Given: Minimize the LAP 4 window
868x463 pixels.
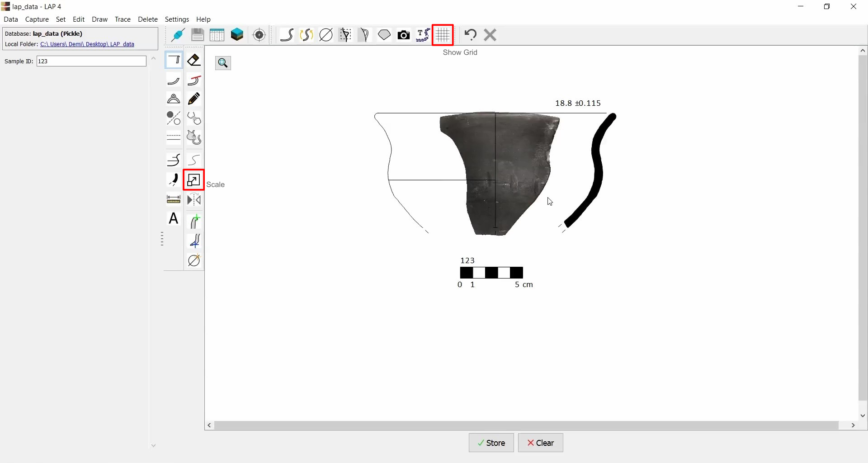Looking at the screenshot, I should point(801,7).
